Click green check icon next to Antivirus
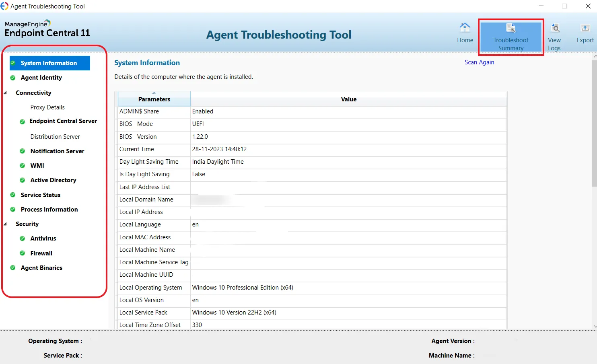Viewport: 597px width, 364px height. [x=23, y=239]
